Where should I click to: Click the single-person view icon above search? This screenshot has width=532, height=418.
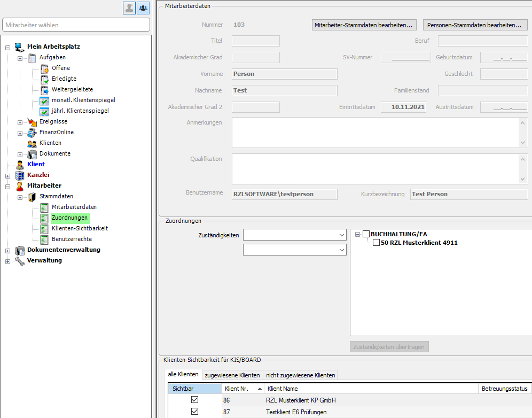coord(129,7)
